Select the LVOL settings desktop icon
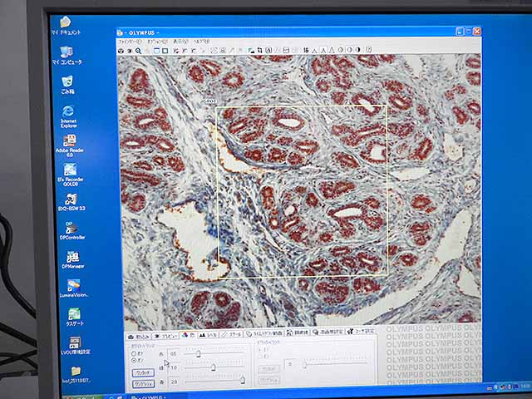Viewport: 532px width, 399px height. 76,346
